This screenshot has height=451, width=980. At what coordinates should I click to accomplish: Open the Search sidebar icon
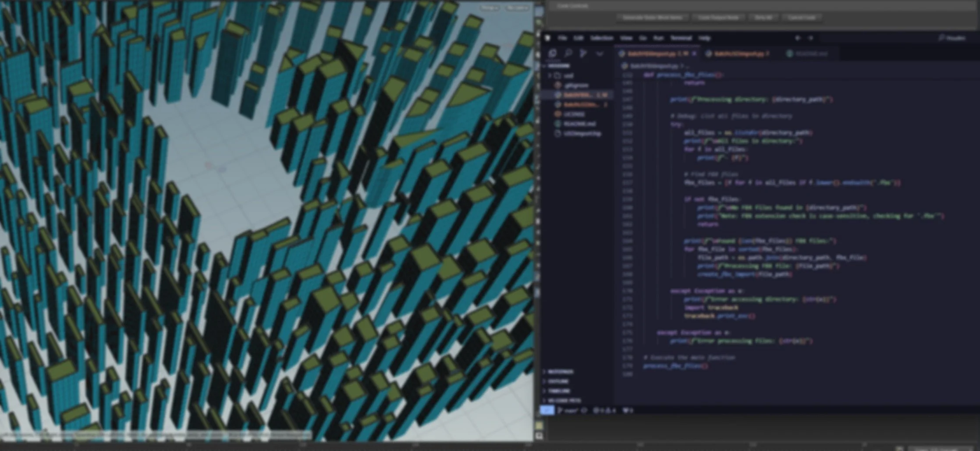coord(568,53)
